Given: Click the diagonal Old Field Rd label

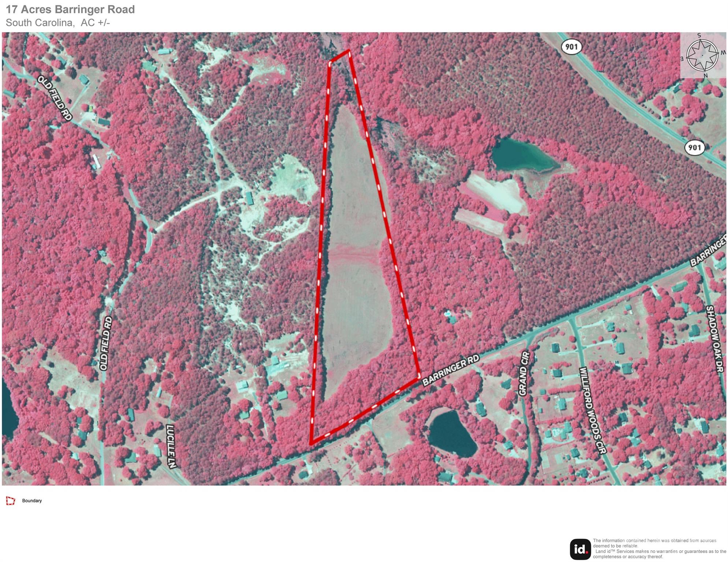Looking at the screenshot, I should pyautogui.click(x=55, y=98).
